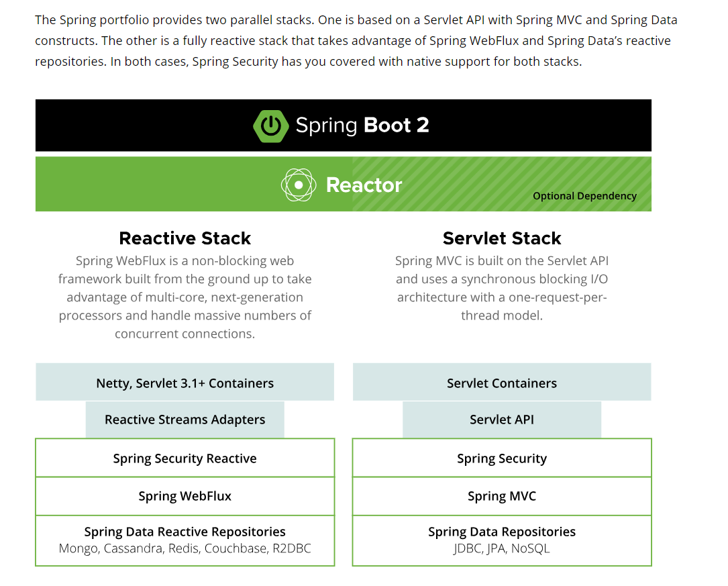Switch to the Reactive Stack heading

click(x=185, y=238)
